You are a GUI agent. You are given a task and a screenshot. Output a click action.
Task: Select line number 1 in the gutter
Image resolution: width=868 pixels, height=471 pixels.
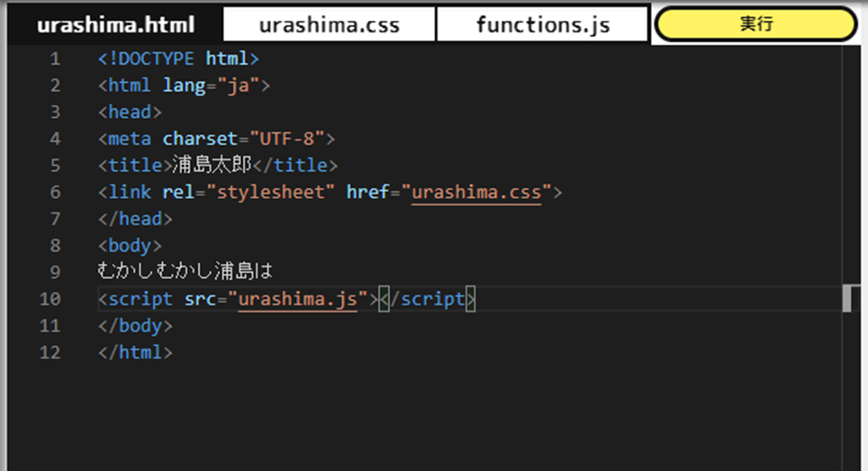point(55,59)
